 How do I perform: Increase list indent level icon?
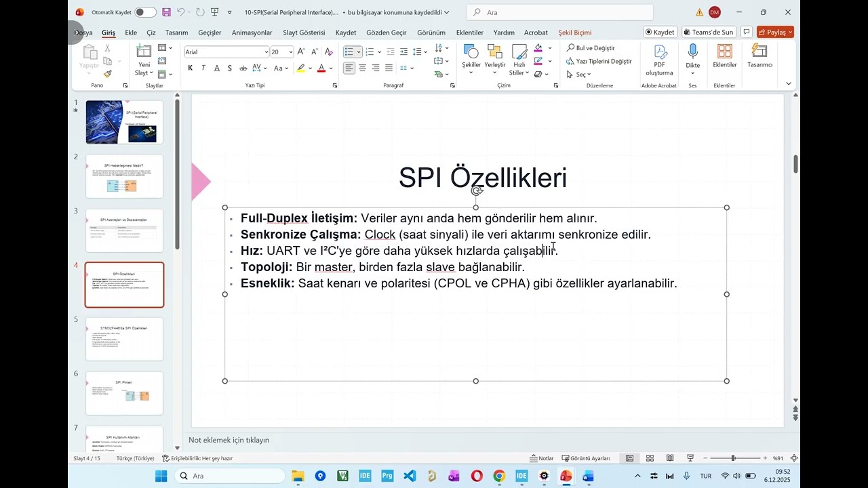pyautogui.click(x=403, y=52)
